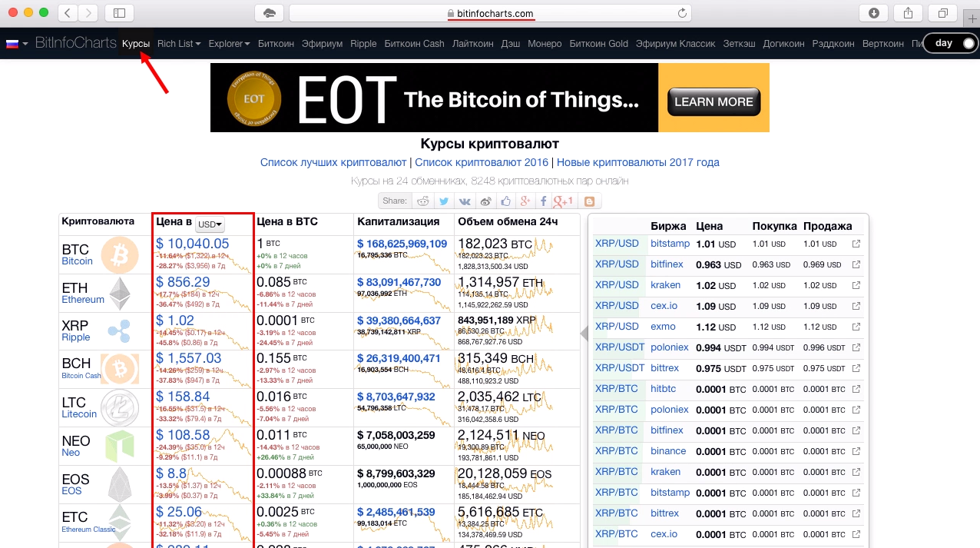Viewport: 980px width, 548px height.
Task: Open Safari downloads list
Action: point(874,13)
